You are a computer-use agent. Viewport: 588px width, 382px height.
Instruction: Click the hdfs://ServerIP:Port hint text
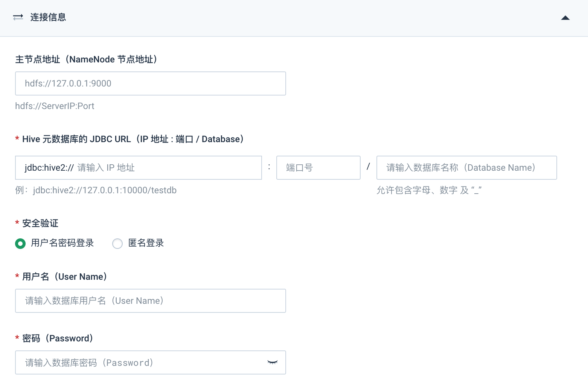[x=55, y=106]
